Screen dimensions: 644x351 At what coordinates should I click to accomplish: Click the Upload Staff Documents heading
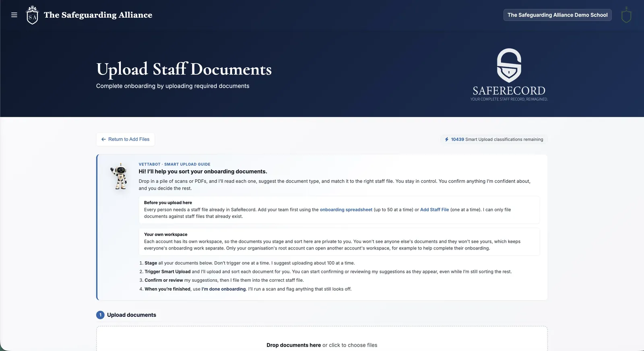184,69
